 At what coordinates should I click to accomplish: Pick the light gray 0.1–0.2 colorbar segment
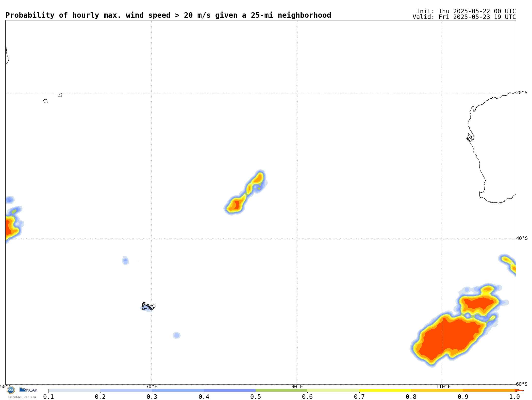(74, 390)
